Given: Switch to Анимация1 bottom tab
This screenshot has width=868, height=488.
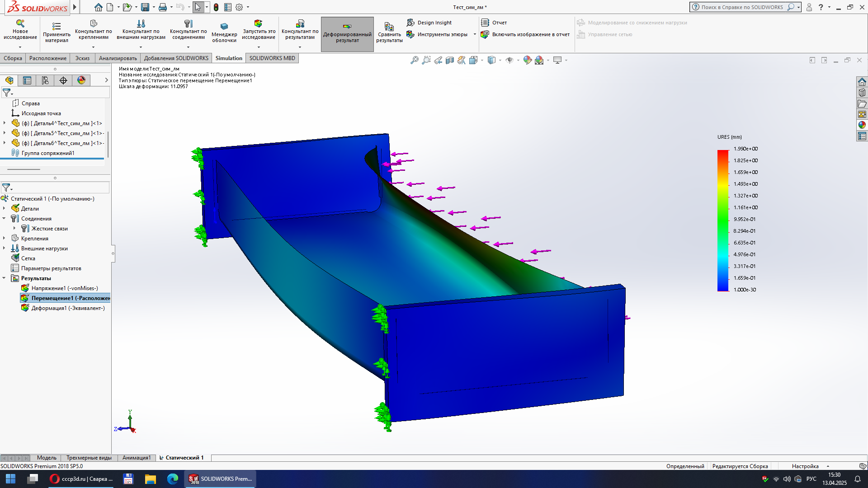Looking at the screenshot, I should click(x=137, y=458).
